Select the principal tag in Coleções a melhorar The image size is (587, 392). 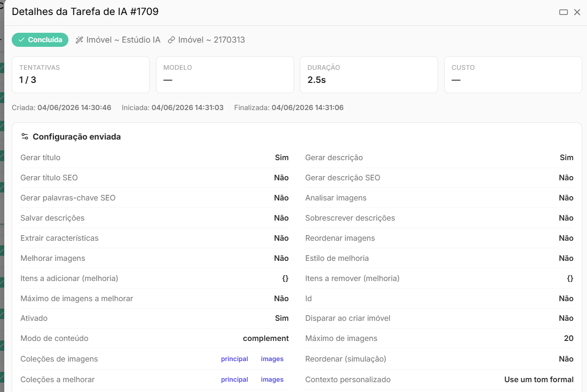pyautogui.click(x=235, y=380)
